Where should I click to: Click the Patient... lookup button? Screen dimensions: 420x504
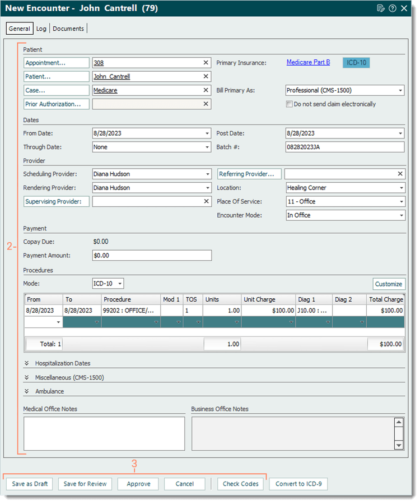tap(57, 76)
